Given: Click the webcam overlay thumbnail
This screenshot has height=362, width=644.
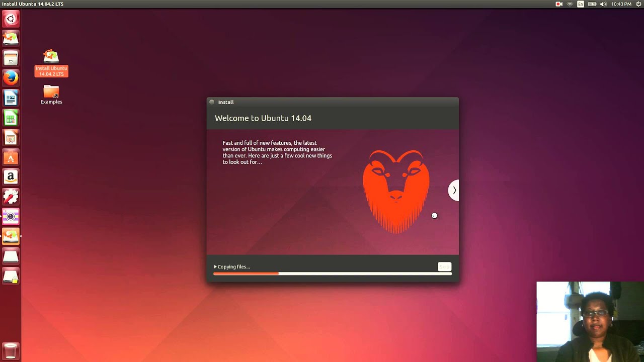Looking at the screenshot, I should 590,322.
